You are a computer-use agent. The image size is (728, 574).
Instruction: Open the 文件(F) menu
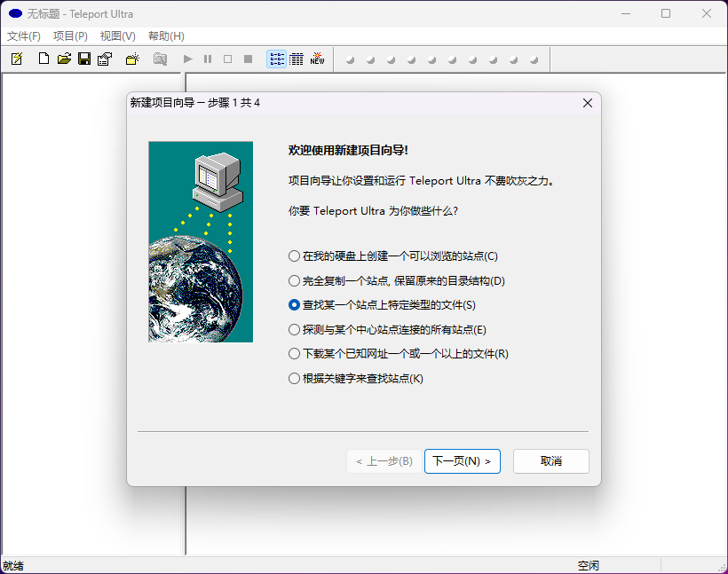click(x=24, y=36)
